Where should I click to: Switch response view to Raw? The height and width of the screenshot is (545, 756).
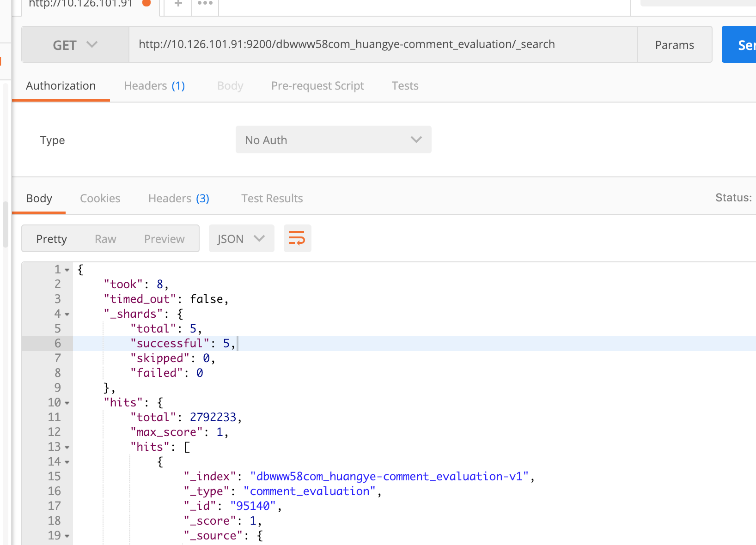click(105, 239)
